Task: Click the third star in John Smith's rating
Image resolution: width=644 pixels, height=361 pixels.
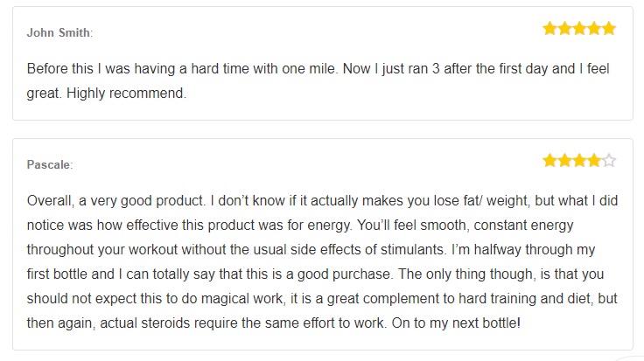Action: click(x=579, y=29)
